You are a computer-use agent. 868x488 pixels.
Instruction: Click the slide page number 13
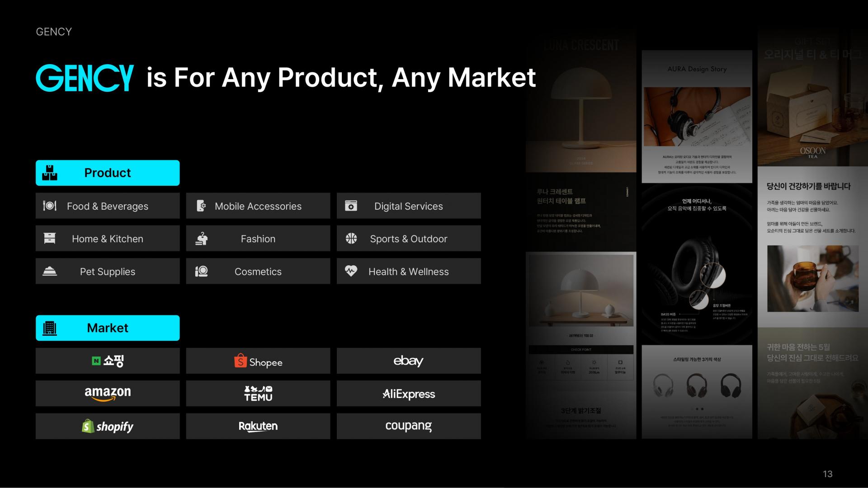coord(828,474)
